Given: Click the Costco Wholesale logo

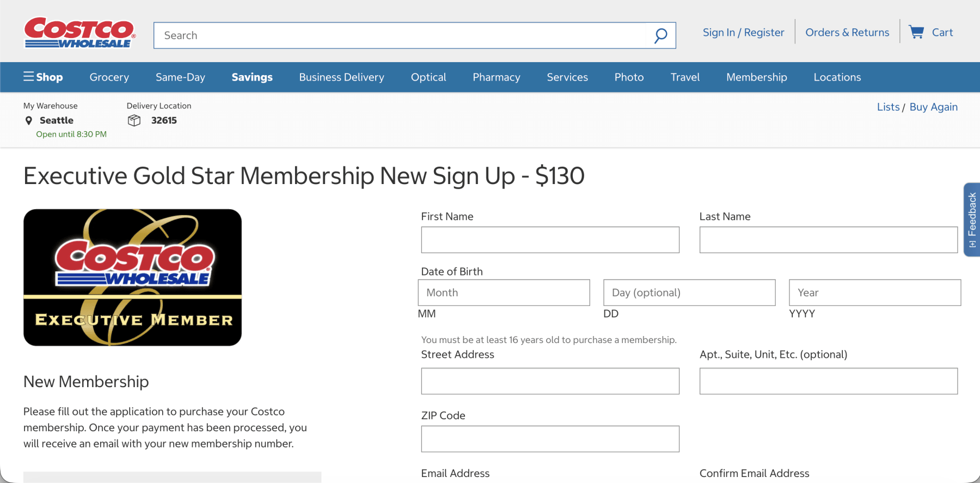Looking at the screenshot, I should point(79,33).
